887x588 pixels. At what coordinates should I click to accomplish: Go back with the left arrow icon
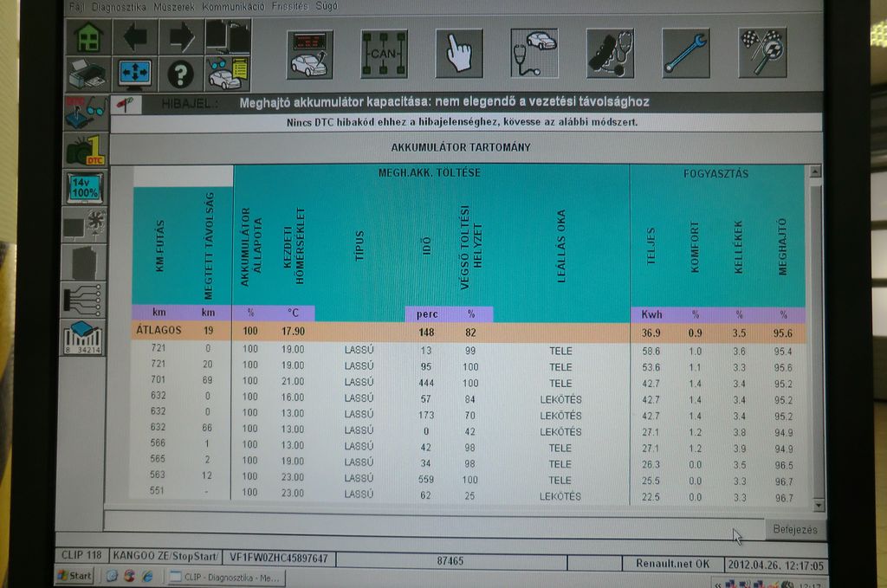tap(135, 37)
